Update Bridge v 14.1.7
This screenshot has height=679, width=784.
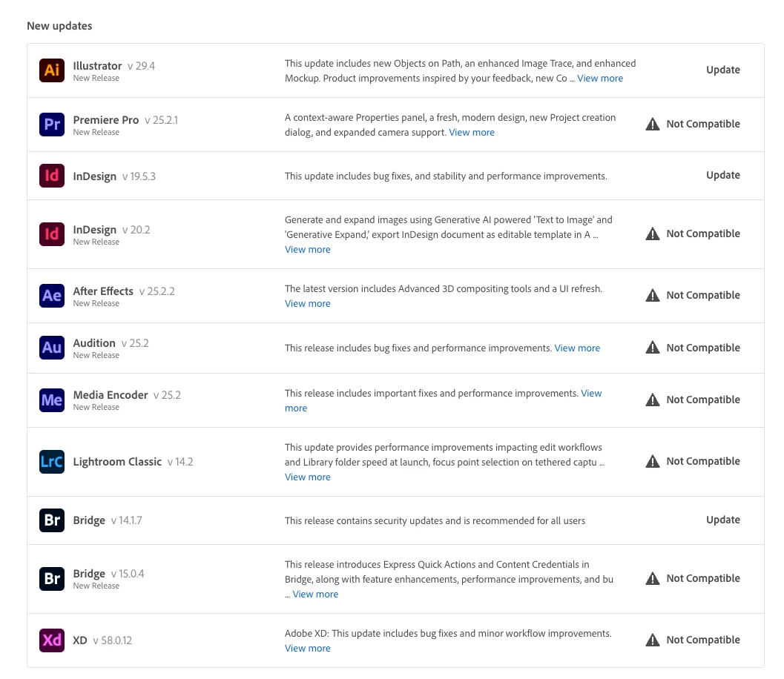723,520
